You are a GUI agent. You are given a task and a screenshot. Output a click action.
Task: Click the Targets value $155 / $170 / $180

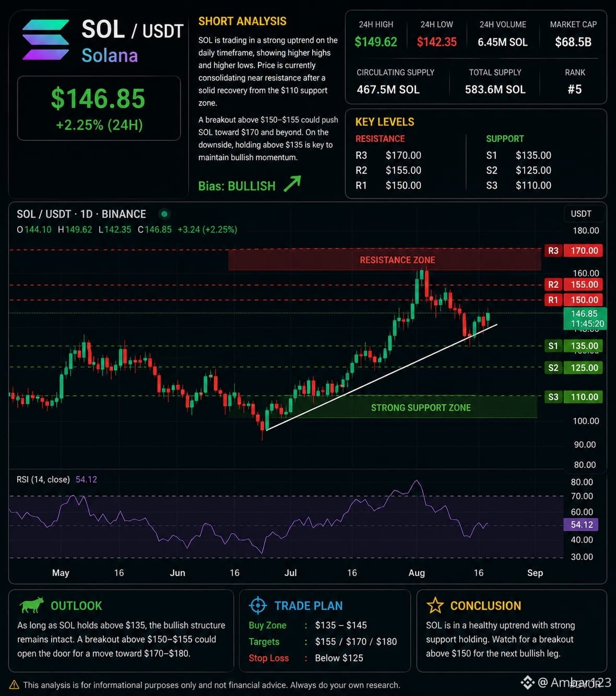356,642
